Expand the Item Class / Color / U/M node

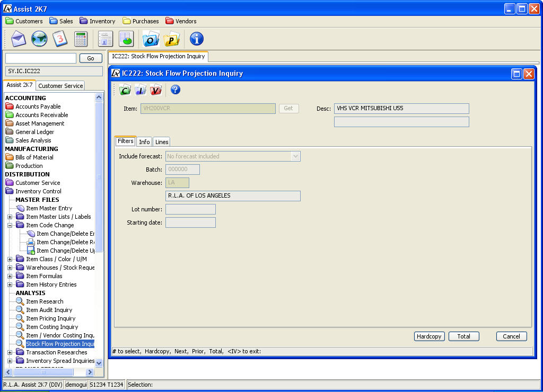pyautogui.click(x=10, y=259)
